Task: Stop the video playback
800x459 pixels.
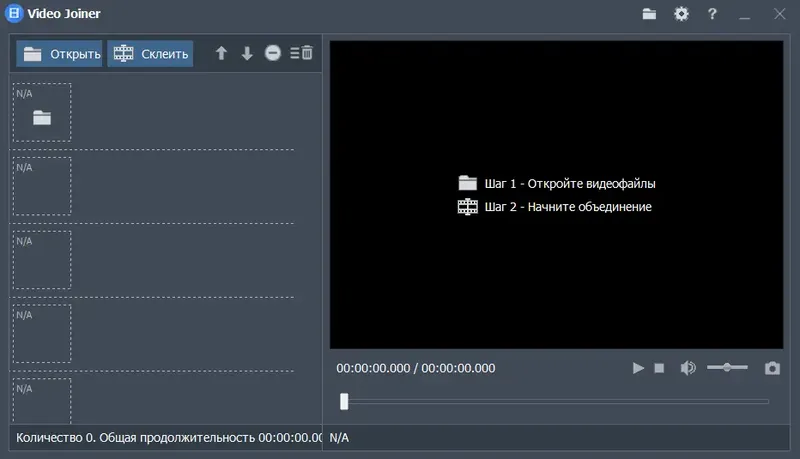Action: tap(659, 368)
